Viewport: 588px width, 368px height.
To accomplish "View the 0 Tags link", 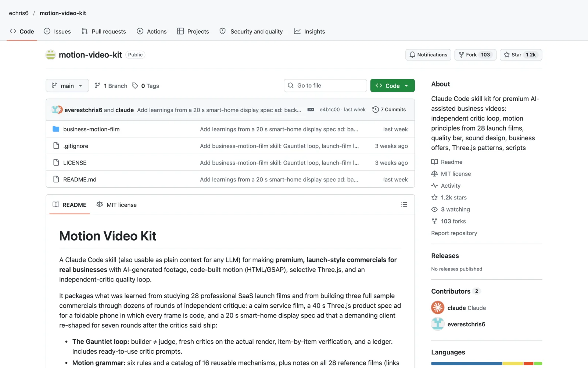I will point(146,86).
